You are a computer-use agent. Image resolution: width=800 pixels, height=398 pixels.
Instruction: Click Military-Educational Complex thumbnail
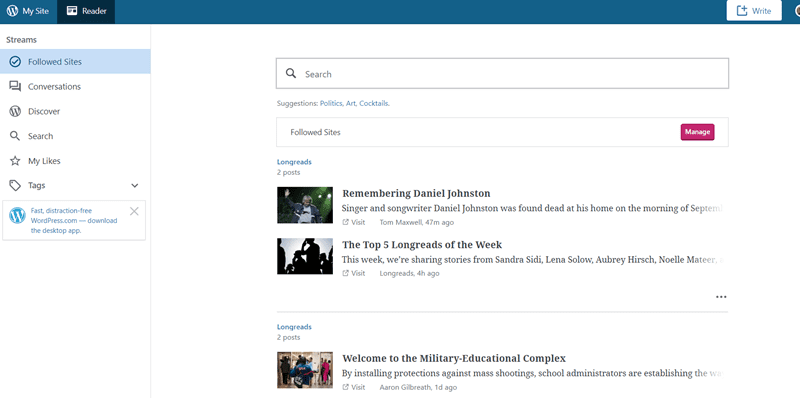coord(305,370)
